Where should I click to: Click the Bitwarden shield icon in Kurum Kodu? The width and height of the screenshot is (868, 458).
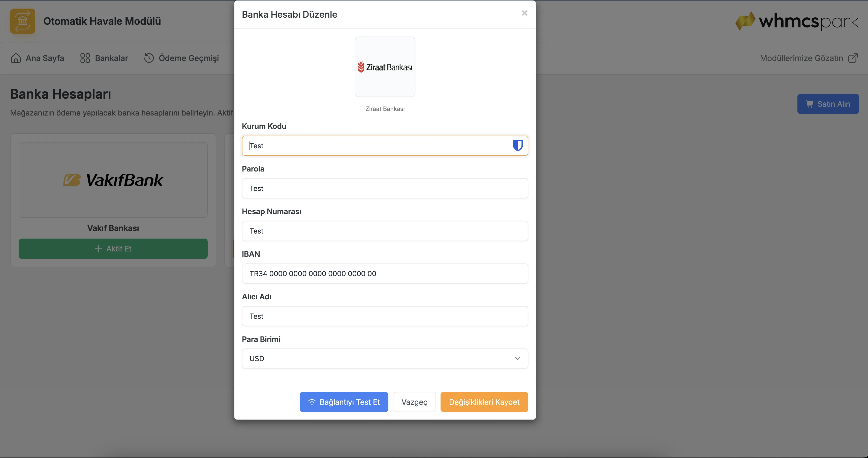tap(518, 145)
